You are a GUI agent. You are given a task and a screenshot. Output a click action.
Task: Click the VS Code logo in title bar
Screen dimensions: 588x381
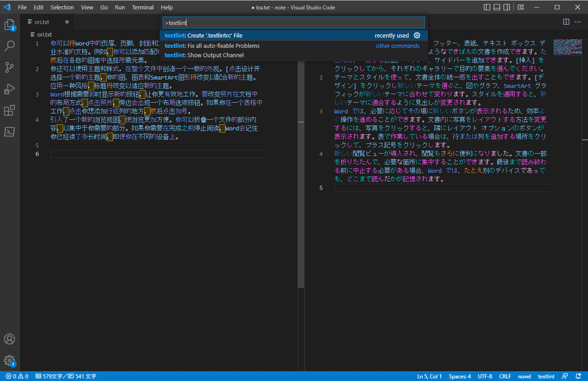pos(7,7)
